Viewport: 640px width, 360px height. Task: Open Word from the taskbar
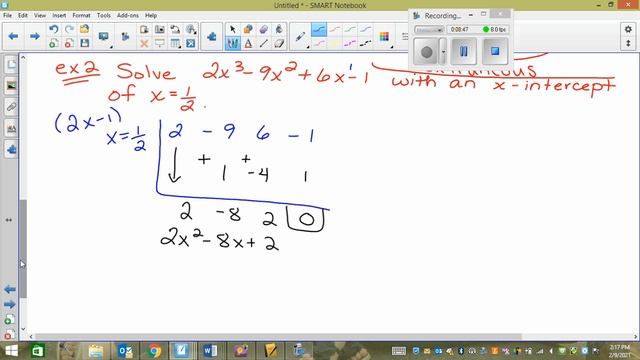(x=210, y=351)
